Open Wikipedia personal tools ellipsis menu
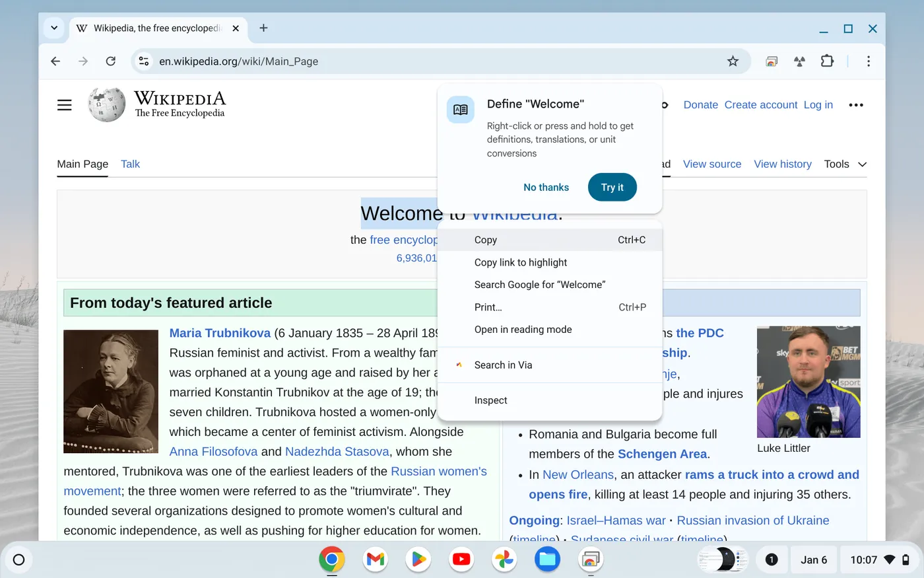The image size is (924, 578). pyautogui.click(x=856, y=105)
